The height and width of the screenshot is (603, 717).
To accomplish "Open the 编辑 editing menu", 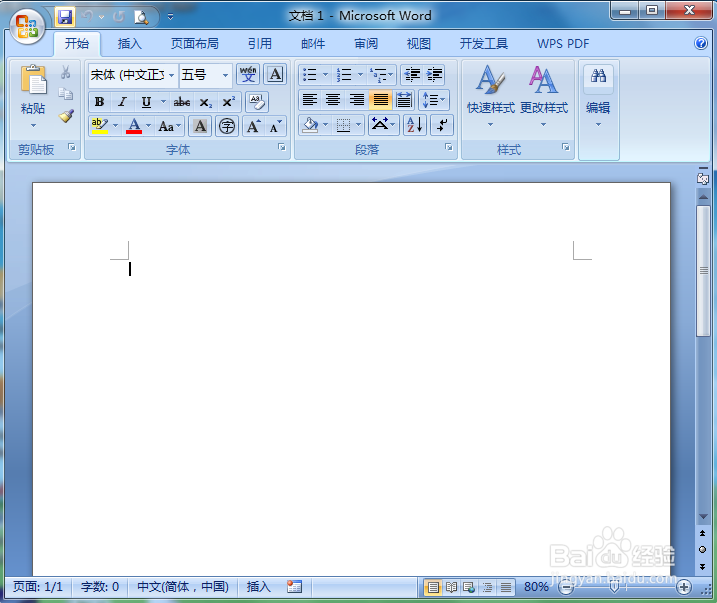I will coord(598,95).
